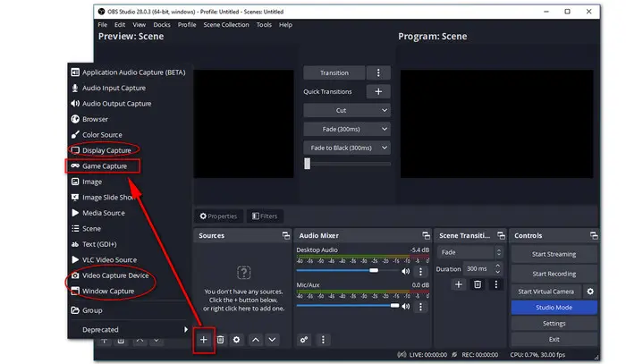The height and width of the screenshot is (364, 626).
Task: Adjust Duration 300 ms spinner arrows
Action: click(498, 268)
